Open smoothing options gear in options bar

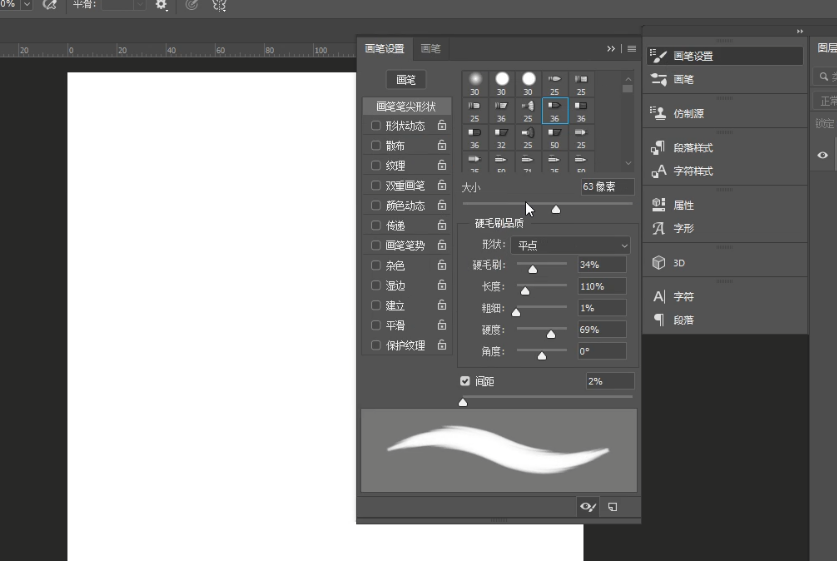161,5
